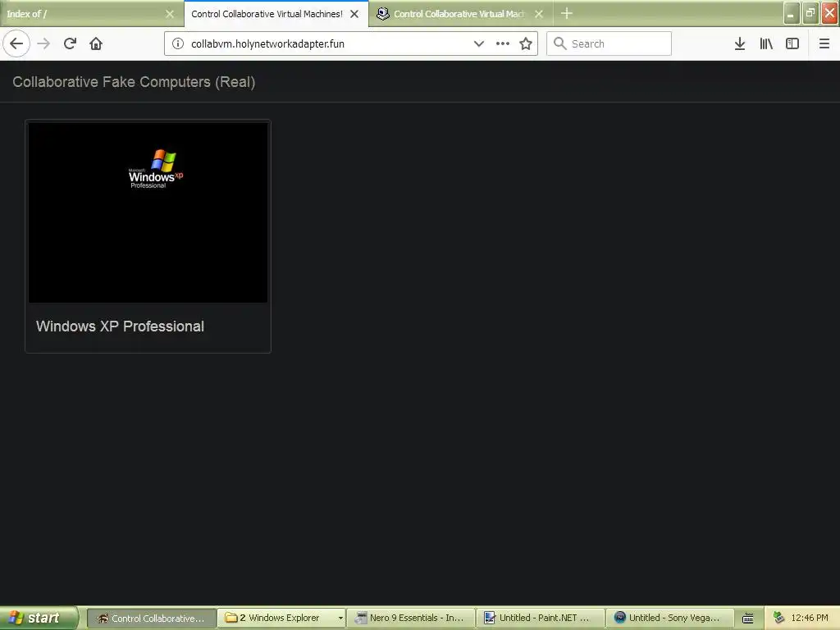
Task: Click the Search input field
Action: tap(609, 43)
